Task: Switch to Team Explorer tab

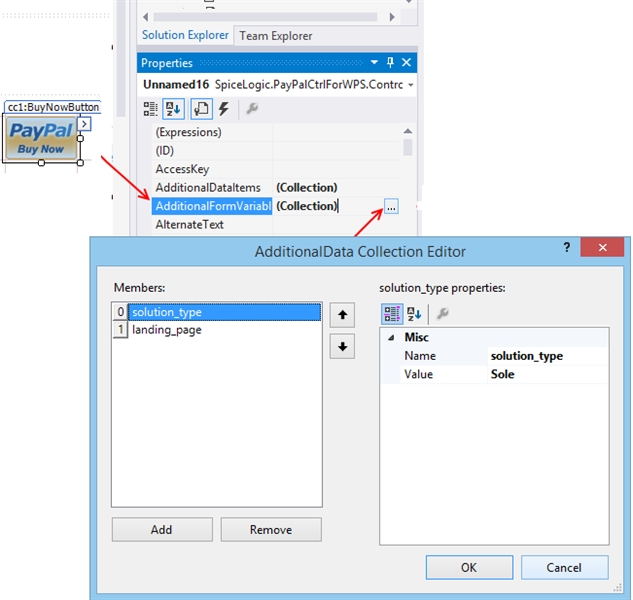Action: coord(275,36)
